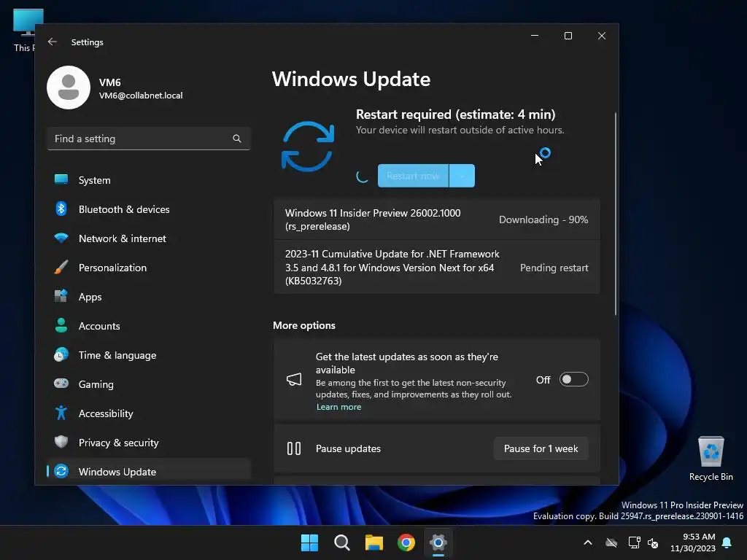Viewport: 747px width, 560px height.
Task: Open File Explorer from the taskbar
Action: point(374,542)
